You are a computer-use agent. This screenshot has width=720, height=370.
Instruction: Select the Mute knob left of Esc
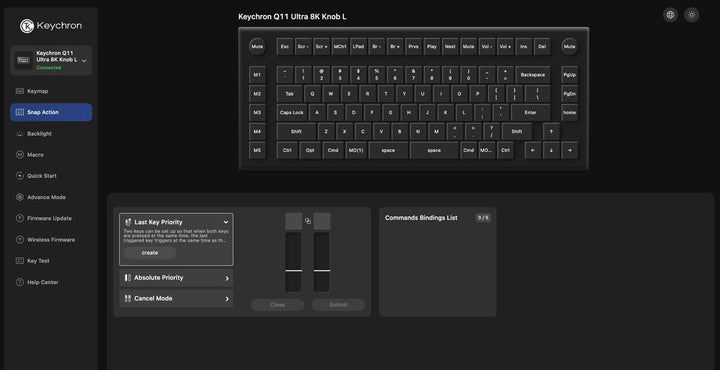(x=257, y=46)
